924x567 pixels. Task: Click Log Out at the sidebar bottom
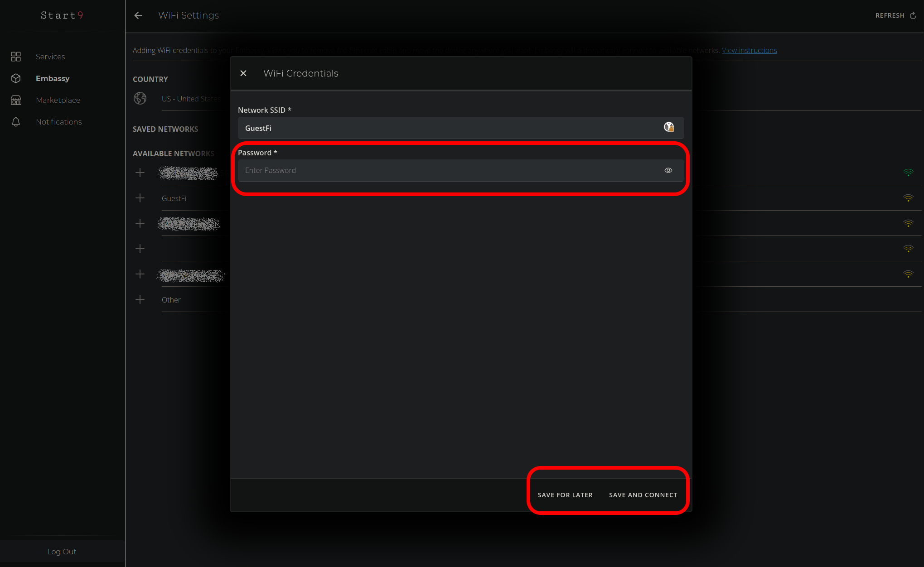pyautogui.click(x=62, y=552)
